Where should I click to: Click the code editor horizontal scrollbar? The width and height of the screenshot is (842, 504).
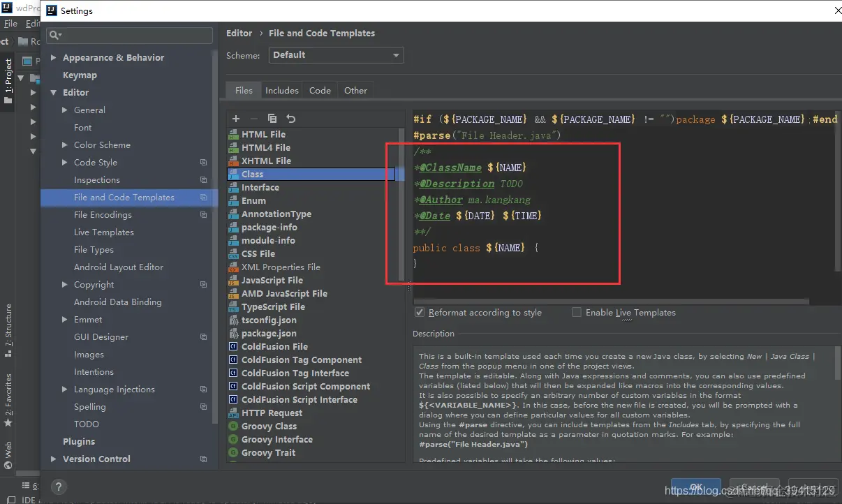point(611,302)
